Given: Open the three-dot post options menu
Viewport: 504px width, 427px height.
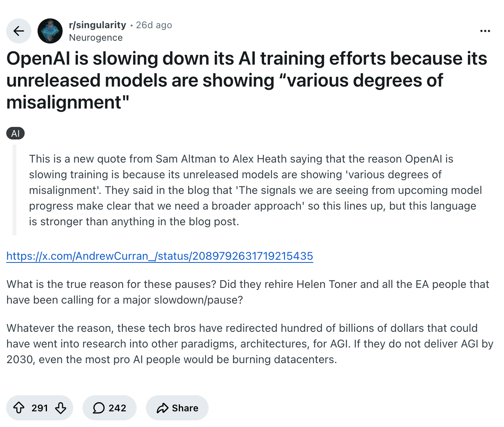Looking at the screenshot, I should pyautogui.click(x=485, y=31).
